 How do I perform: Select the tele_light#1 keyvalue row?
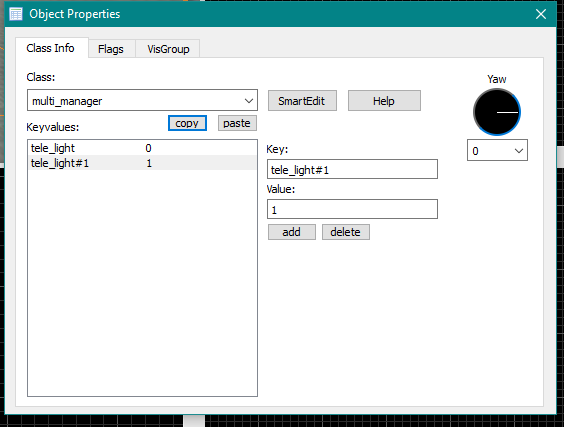142,163
